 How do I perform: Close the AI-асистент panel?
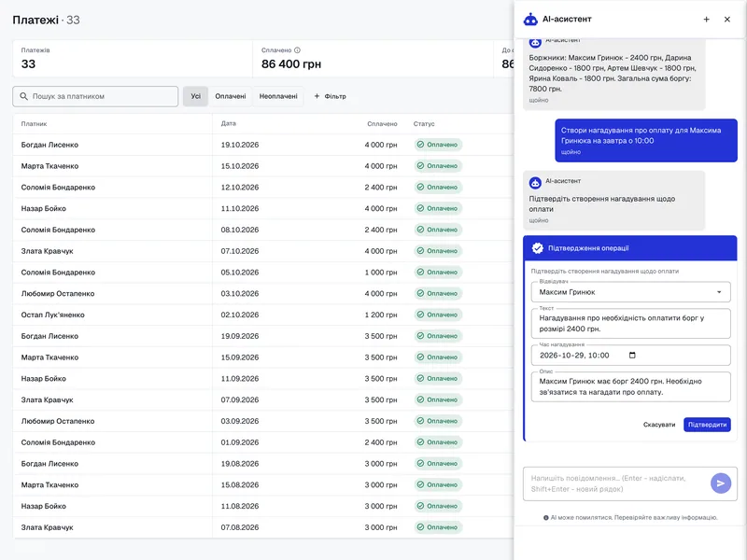tap(727, 19)
